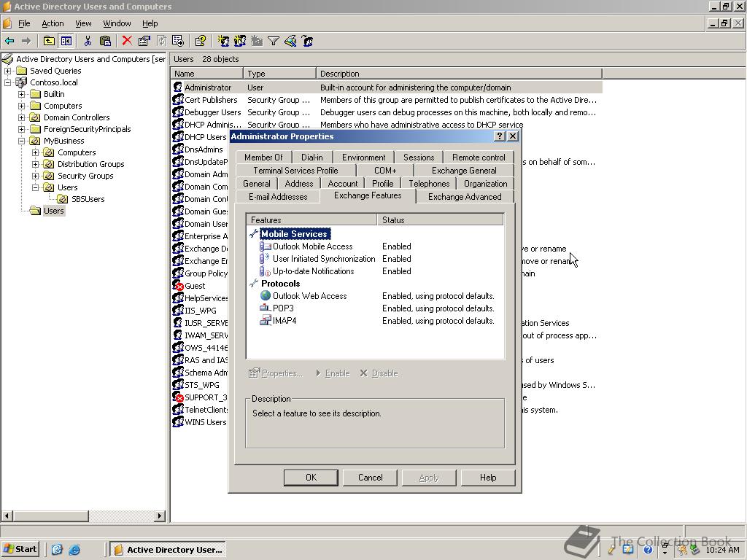Viewport: 747px width, 560px height.
Task: Select the Mobile Services category row
Action: pyautogui.click(x=294, y=234)
